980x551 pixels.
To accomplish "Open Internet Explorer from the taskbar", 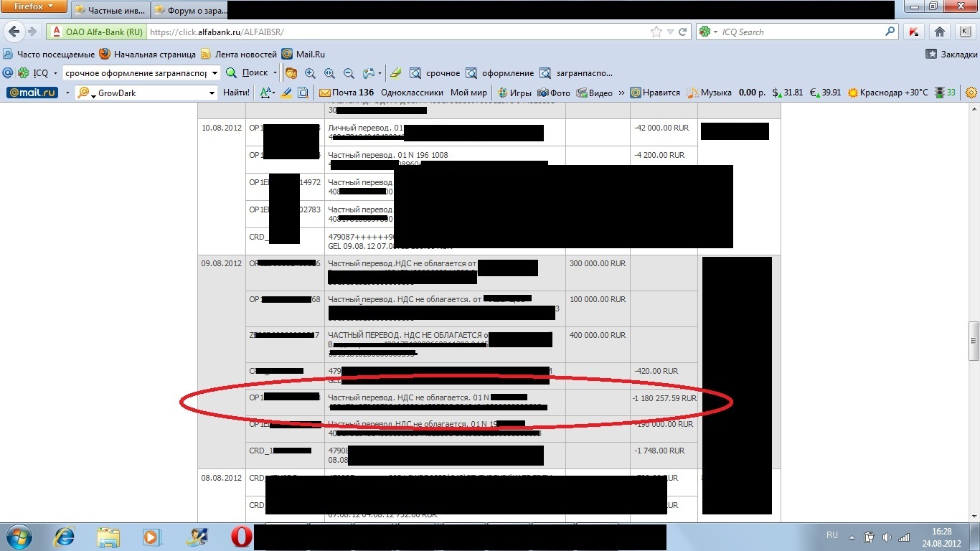I will pyautogui.click(x=65, y=537).
